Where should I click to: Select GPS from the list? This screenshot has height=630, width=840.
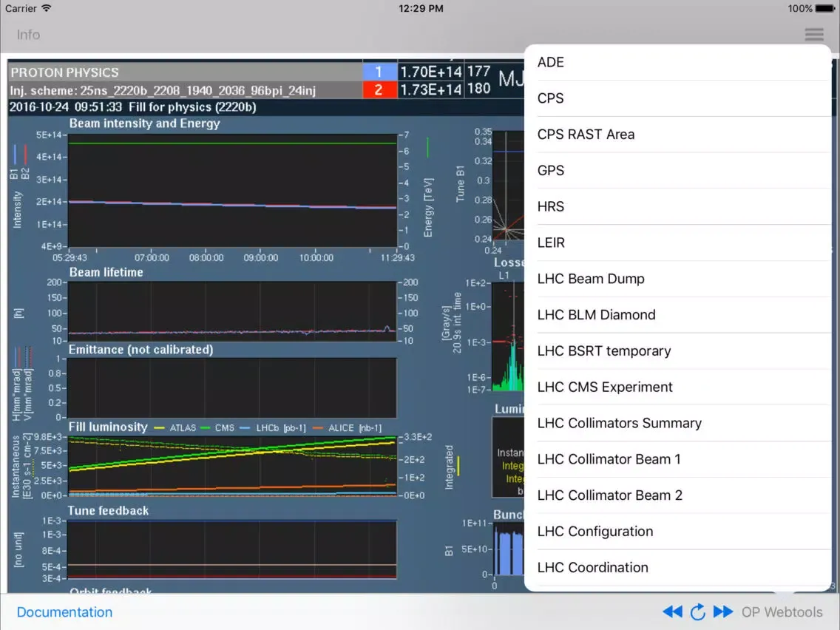coord(677,170)
